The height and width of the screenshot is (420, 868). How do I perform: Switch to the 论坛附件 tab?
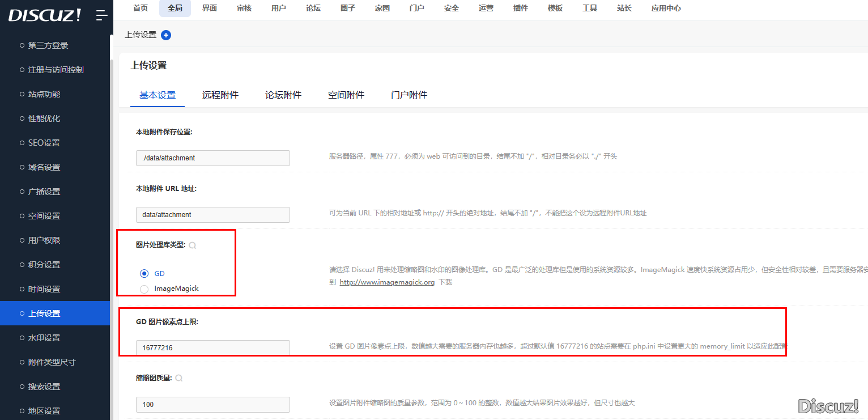[283, 95]
